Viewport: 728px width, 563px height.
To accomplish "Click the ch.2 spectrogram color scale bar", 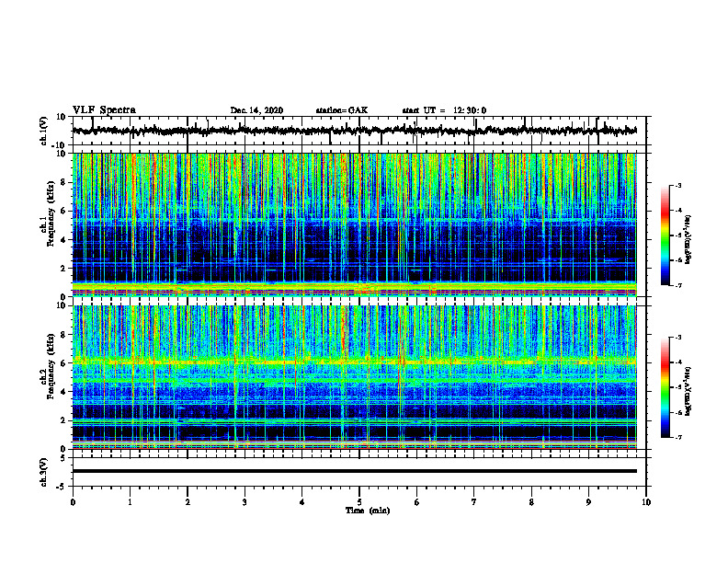I will (x=665, y=387).
